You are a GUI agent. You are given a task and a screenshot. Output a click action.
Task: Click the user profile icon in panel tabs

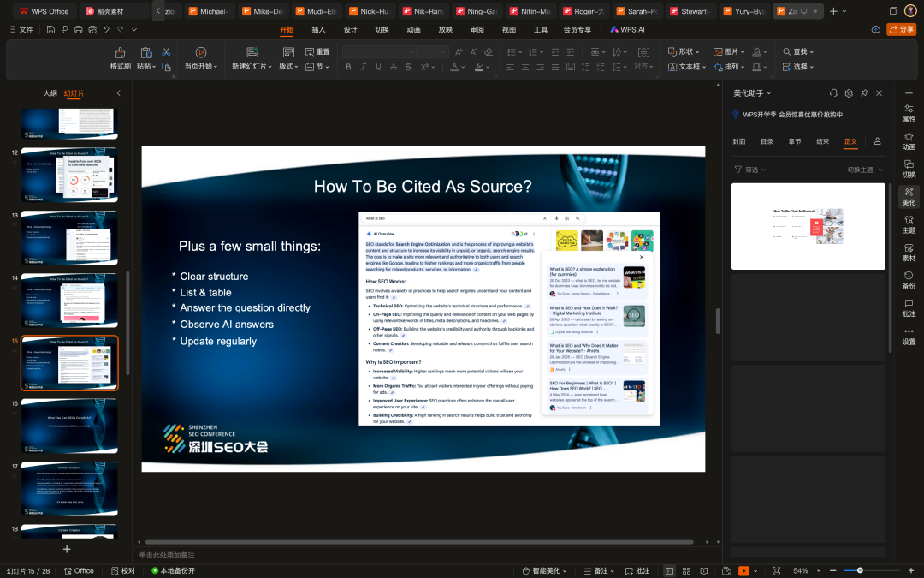coord(877,141)
